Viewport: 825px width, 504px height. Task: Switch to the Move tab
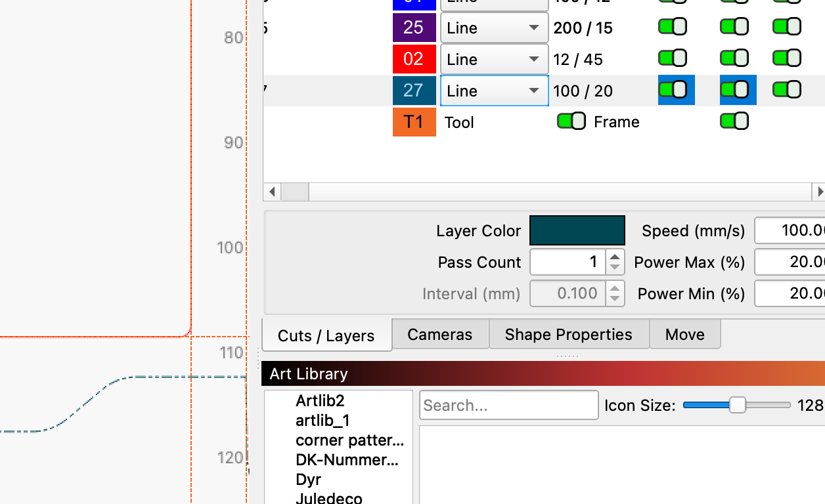click(684, 335)
